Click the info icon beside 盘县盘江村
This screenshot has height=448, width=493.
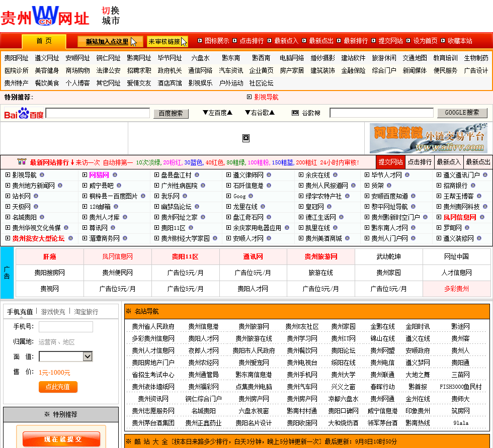coord(197,174)
